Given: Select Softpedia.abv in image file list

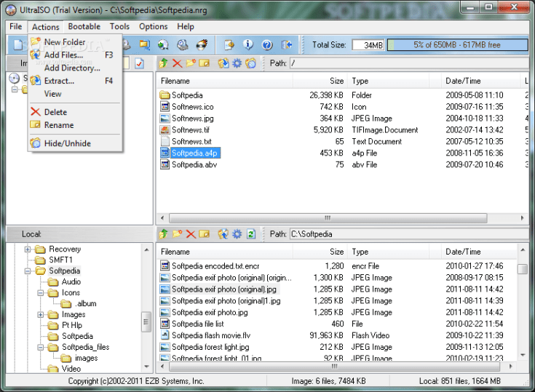Looking at the screenshot, I should (x=194, y=164).
